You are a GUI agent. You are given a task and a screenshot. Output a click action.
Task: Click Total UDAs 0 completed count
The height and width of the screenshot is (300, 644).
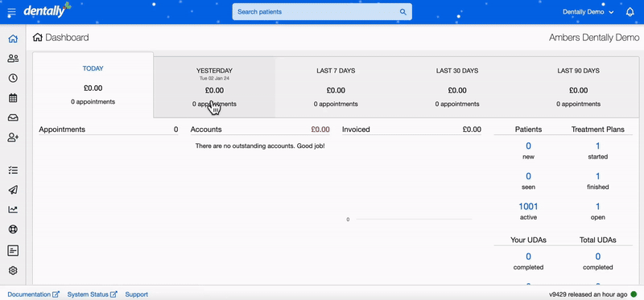tap(597, 257)
